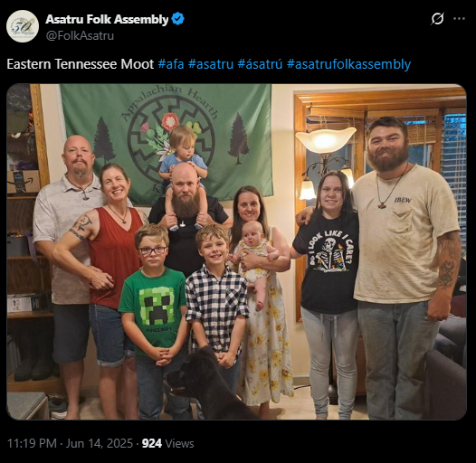Click the black dog in the photo
Image resolution: width=476 pixels, height=463 pixels.
206,384
